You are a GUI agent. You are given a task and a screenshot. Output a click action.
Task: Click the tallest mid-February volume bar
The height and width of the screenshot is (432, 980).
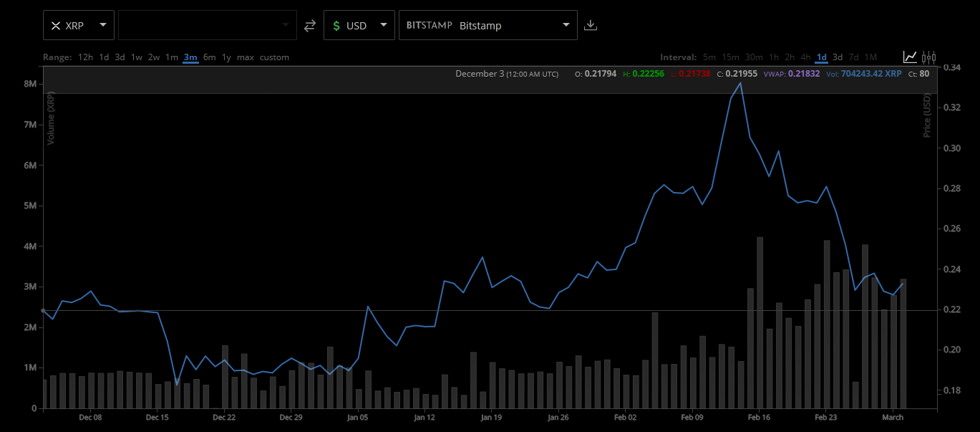[761, 322]
